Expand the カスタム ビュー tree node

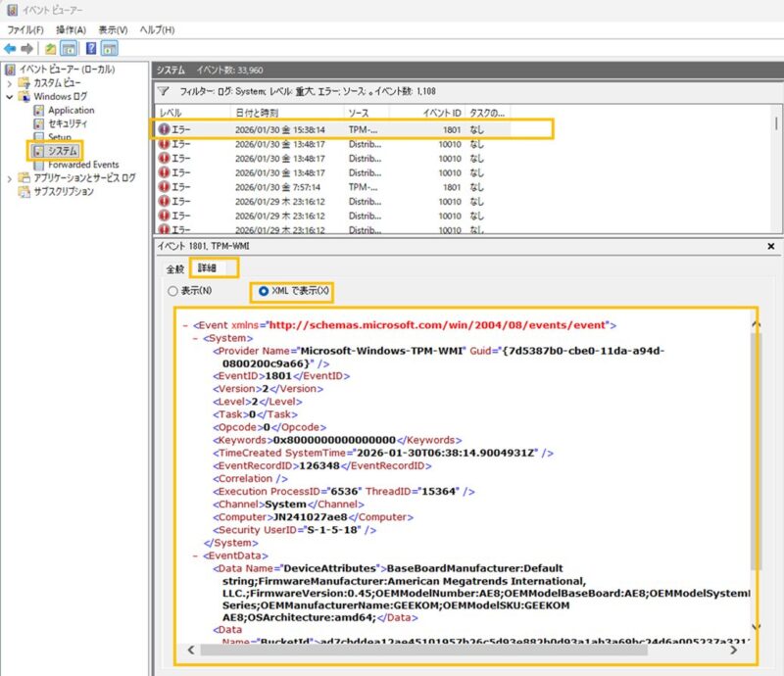pos(10,84)
